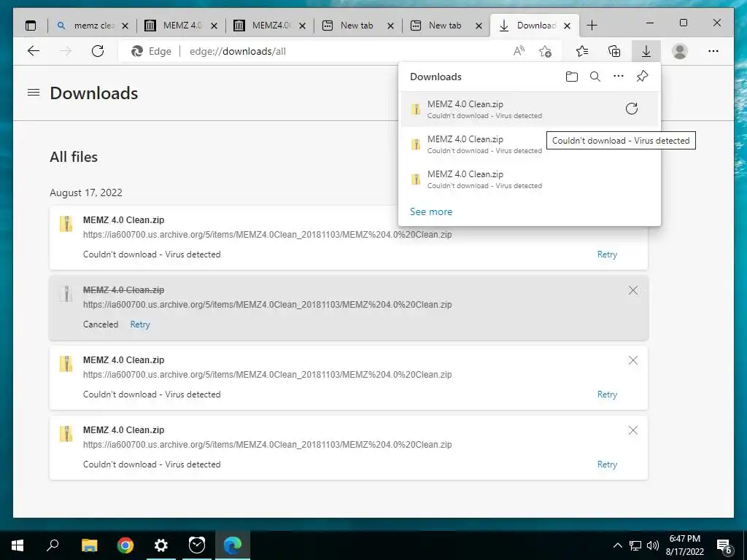Click the Read aloud icon in the address bar

coord(519,51)
